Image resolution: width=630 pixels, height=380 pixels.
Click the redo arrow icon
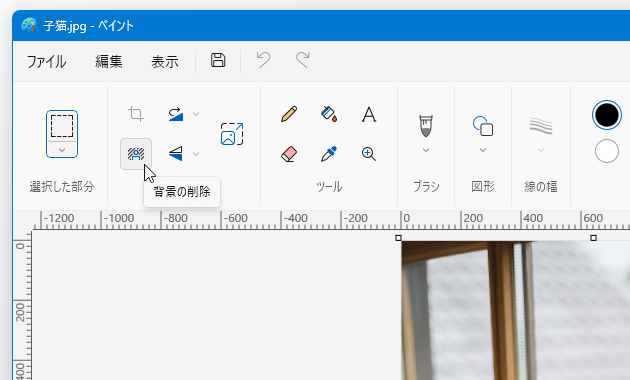click(303, 60)
